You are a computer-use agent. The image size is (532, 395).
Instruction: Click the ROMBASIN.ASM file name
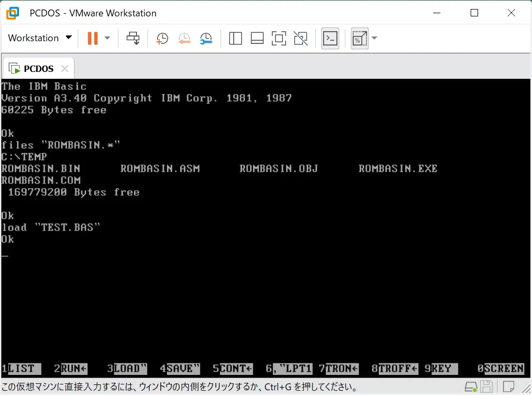(x=160, y=169)
